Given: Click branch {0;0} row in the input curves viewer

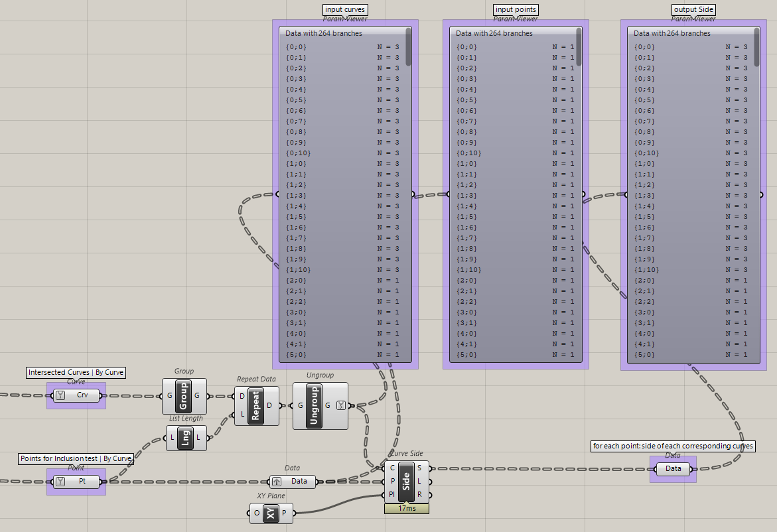Looking at the screenshot, I should (x=342, y=47).
